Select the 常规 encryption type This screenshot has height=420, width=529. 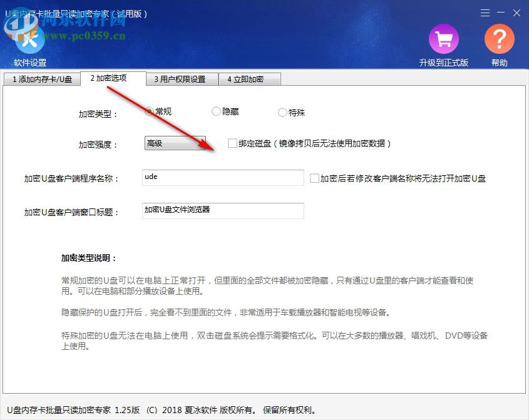click(148, 111)
